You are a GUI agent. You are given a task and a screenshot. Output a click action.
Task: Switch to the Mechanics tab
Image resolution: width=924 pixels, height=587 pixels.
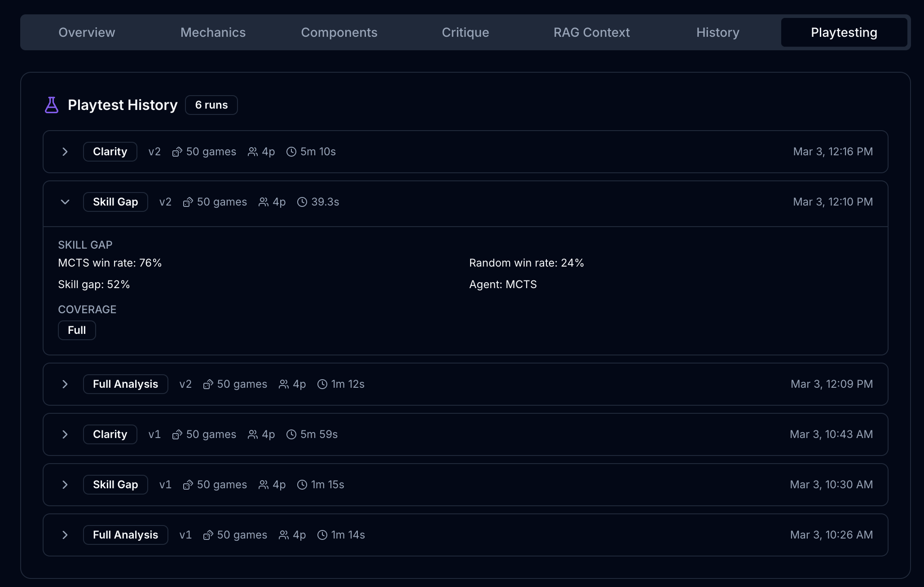(213, 32)
